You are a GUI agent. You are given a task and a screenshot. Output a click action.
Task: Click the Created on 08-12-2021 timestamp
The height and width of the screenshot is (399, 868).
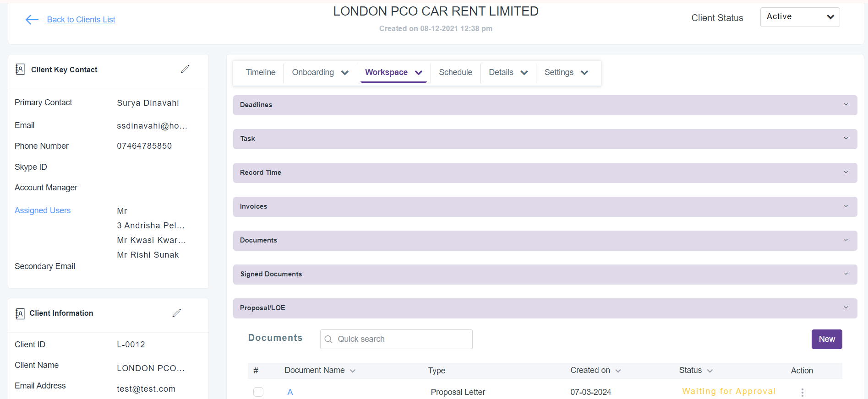(x=436, y=28)
